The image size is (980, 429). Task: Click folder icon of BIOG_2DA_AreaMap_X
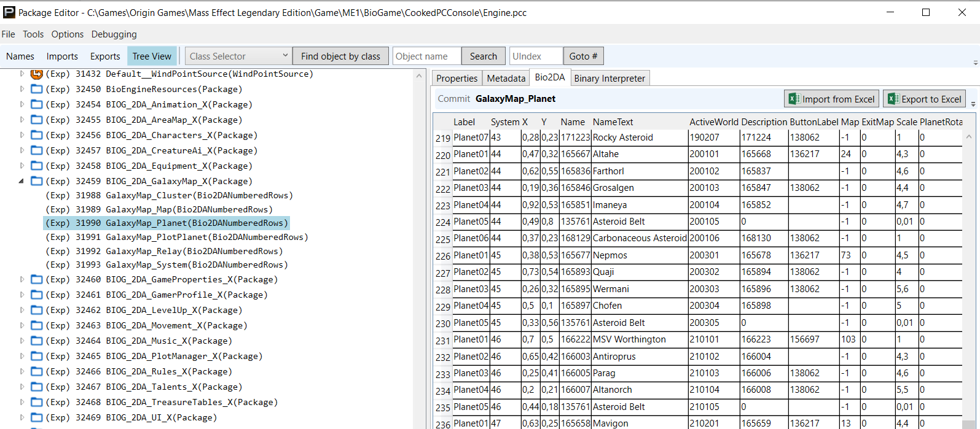tap(37, 120)
